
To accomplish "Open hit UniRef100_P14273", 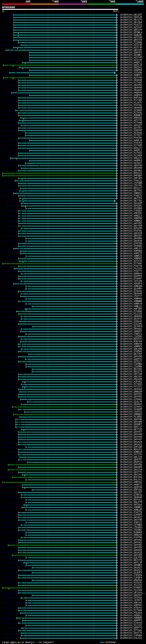I will pyautogui.click(x=131, y=25).
